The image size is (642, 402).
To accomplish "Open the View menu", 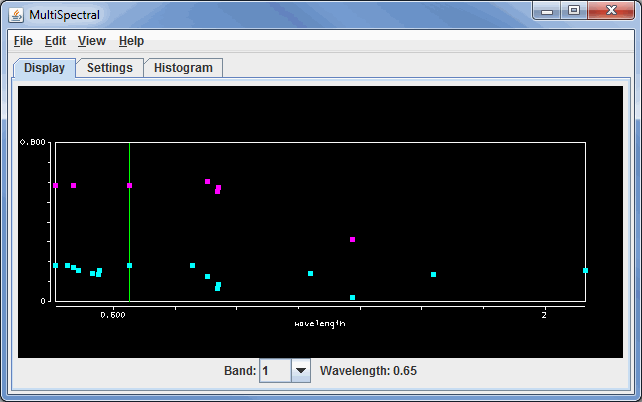I will [x=91, y=41].
